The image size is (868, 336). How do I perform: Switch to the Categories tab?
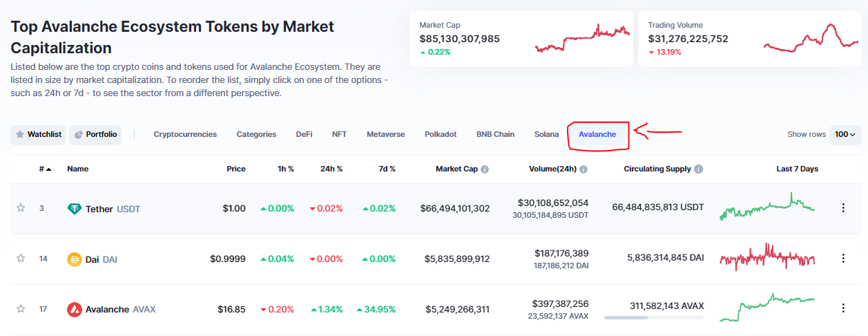tap(256, 135)
